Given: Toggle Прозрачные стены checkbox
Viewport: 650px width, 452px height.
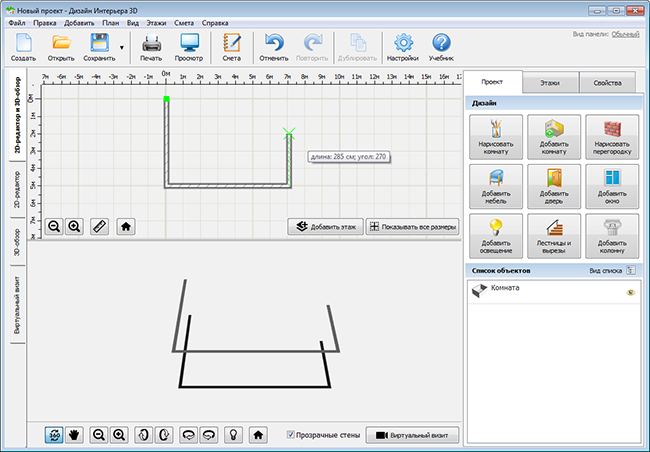Looking at the screenshot, I should 291,435.
